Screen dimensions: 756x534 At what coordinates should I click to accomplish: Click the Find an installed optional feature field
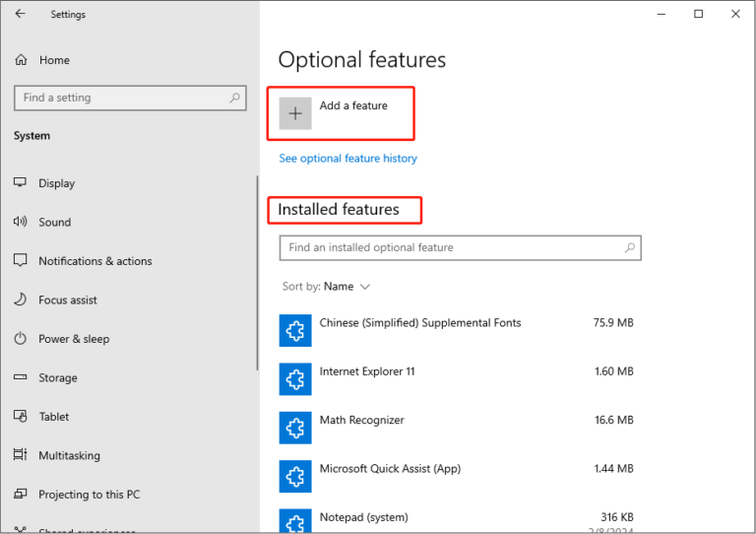(x=461, y=248)
